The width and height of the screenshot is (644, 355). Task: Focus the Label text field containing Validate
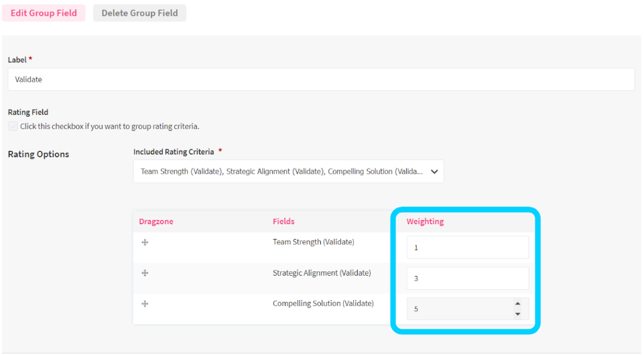click(x=321, y=79)
